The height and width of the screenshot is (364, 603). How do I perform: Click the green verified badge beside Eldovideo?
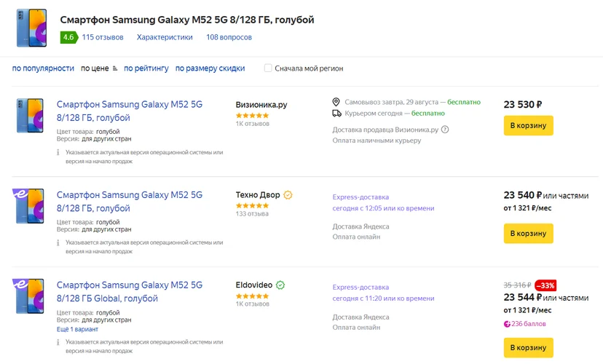tap(280, 285)
